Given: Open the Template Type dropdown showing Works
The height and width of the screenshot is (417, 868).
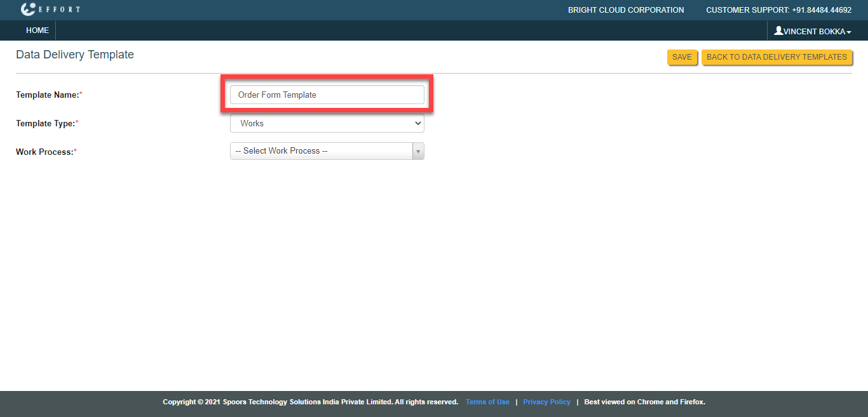Looking at the screenshot, I should (x=327, y=124).
